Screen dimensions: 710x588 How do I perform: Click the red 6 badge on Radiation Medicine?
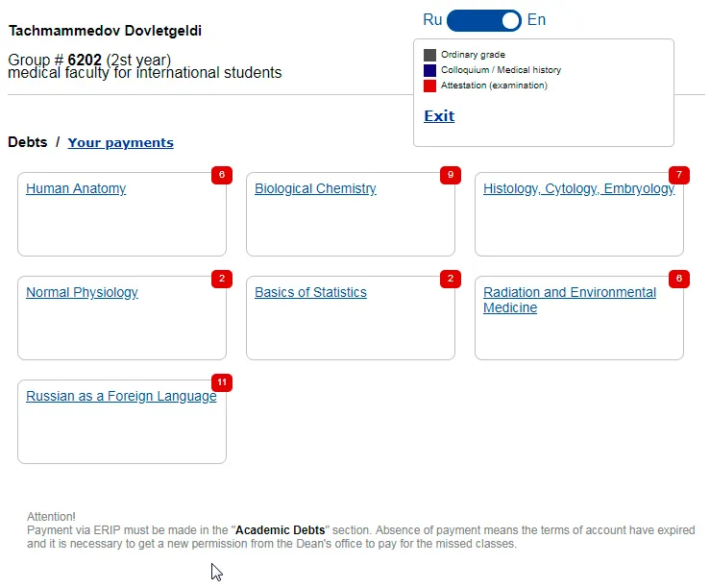[679, 279]
